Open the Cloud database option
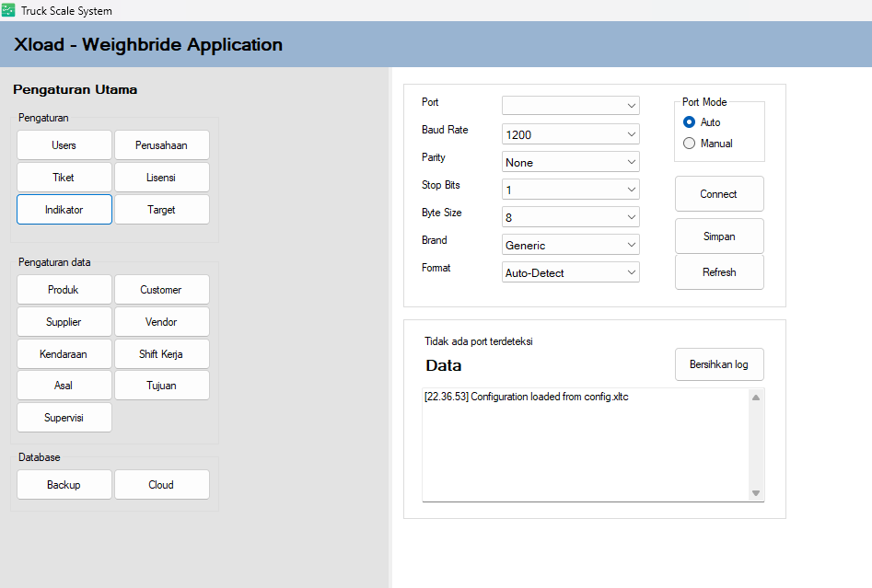 tap(161, 485)
